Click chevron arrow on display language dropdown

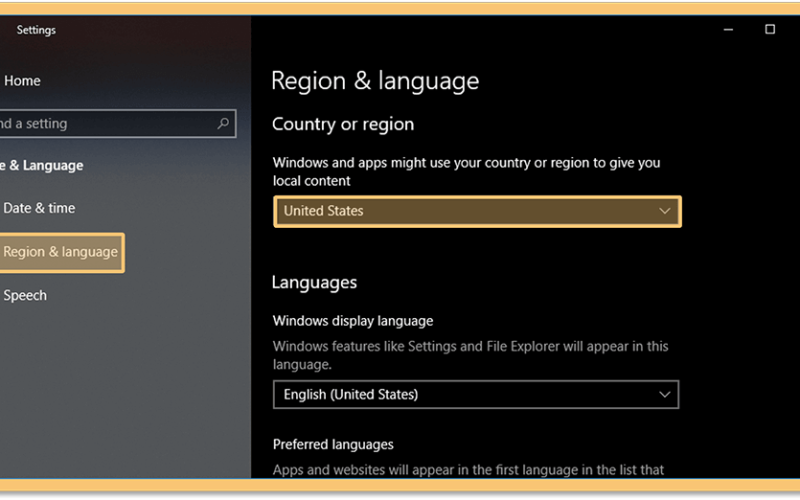(664, 394)
